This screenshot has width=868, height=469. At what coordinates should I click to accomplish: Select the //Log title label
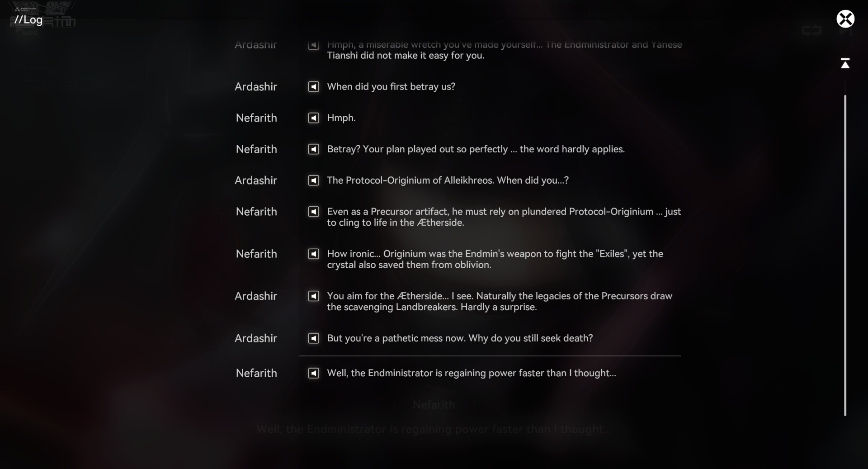(28, 19)
